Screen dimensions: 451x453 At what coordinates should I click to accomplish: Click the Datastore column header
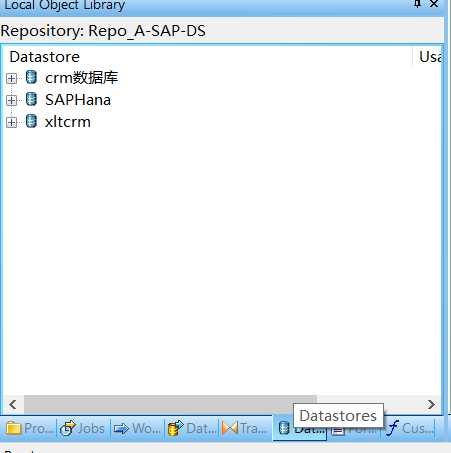coord(45,57)
